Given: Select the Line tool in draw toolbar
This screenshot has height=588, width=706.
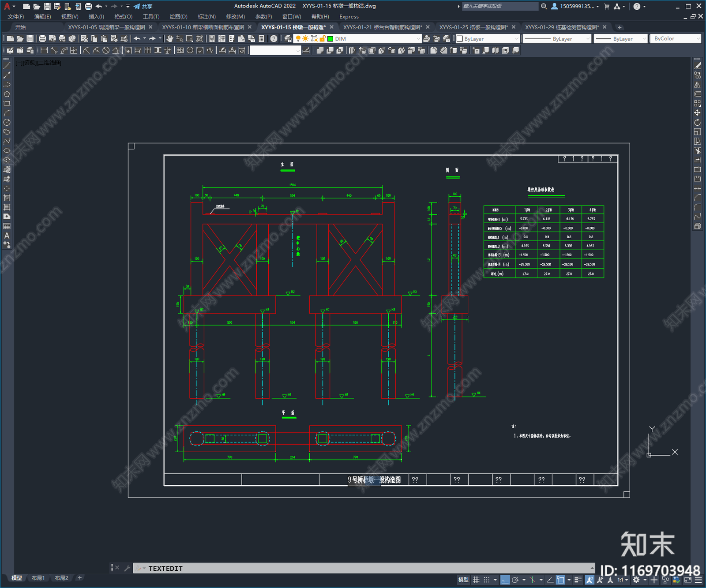Looking at the screenshot, I should point(7,66).
